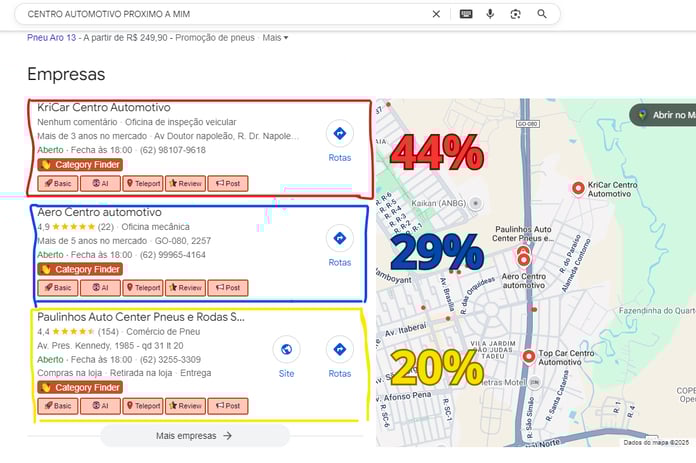
Task: Click AI button for Aero Centro
Action: coord(100,288)
